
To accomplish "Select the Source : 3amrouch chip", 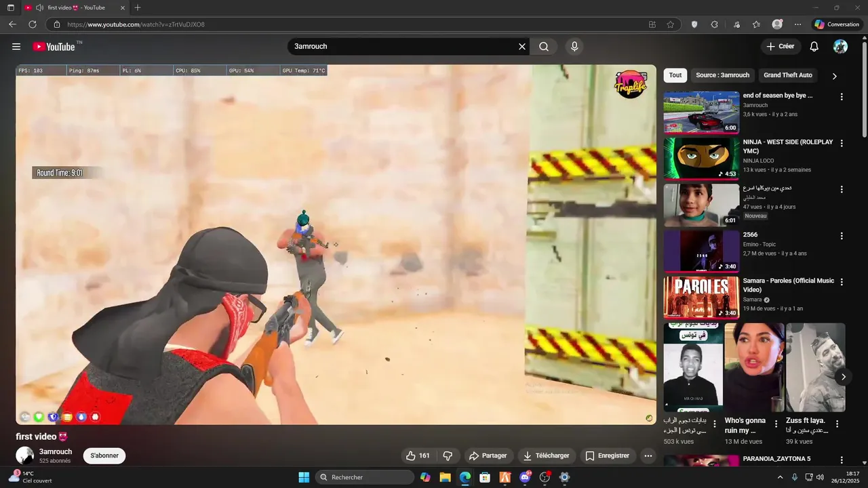I will tap(722, 75).
